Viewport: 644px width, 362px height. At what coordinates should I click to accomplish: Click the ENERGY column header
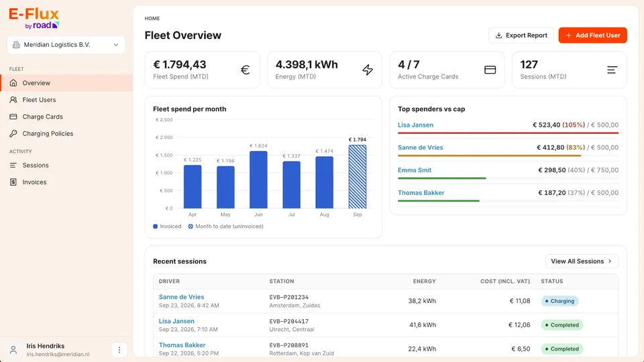[x=424, y=281]
